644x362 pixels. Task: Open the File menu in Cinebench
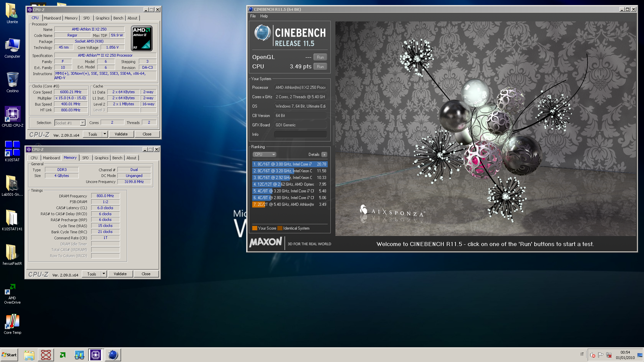tap(253, 16)
